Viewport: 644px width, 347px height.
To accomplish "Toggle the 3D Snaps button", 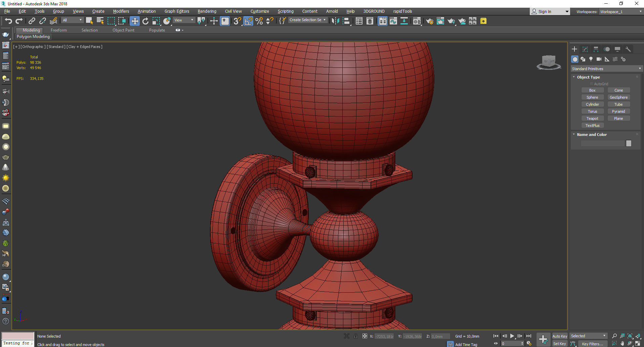I will tap(237, 21).
